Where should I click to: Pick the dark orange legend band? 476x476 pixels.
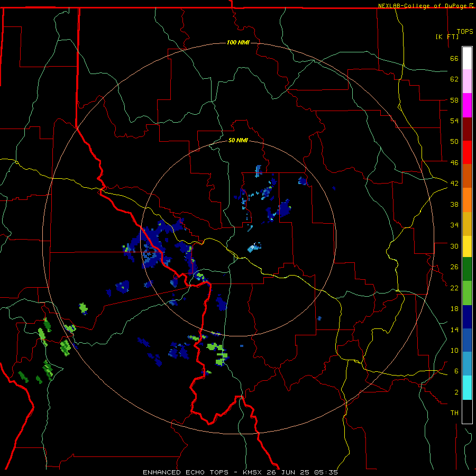pyautogui.click(x=467, y=176)
